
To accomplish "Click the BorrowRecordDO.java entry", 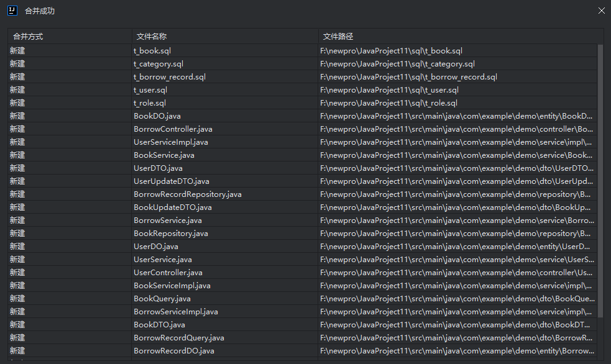I will 174,351.
